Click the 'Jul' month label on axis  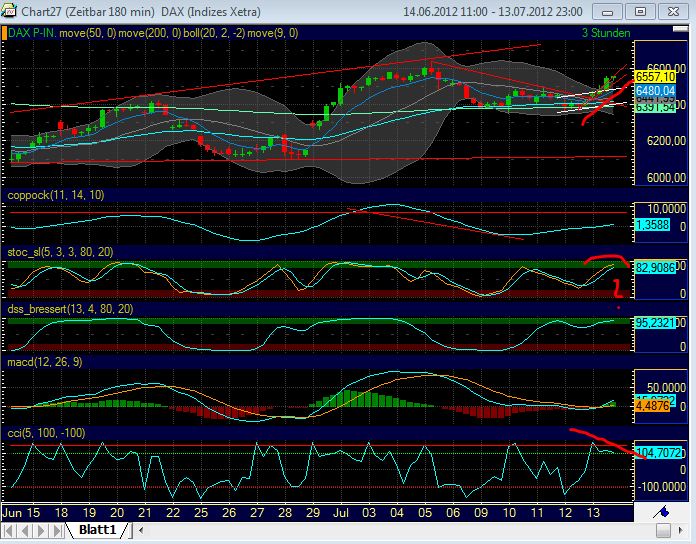tap(341, 513)
